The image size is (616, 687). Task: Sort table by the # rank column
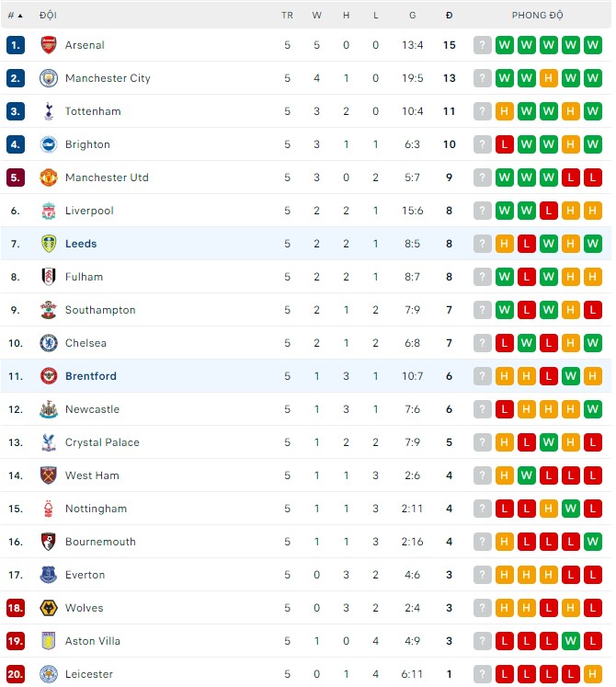[15, 16]
